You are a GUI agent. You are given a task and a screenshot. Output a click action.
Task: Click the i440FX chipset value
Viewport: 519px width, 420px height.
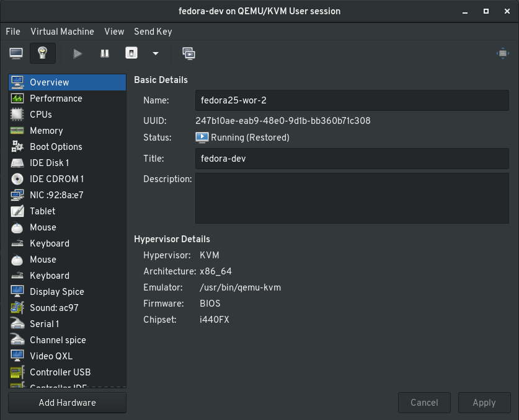coord(215,320)
